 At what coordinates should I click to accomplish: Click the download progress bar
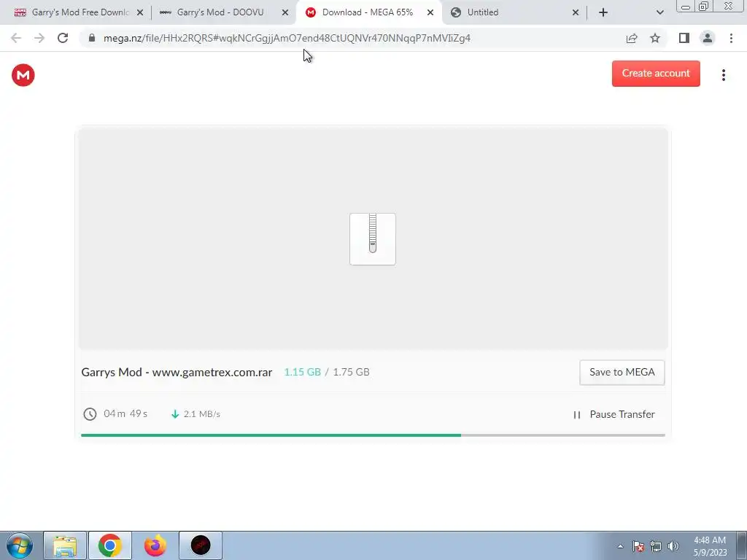373,435
